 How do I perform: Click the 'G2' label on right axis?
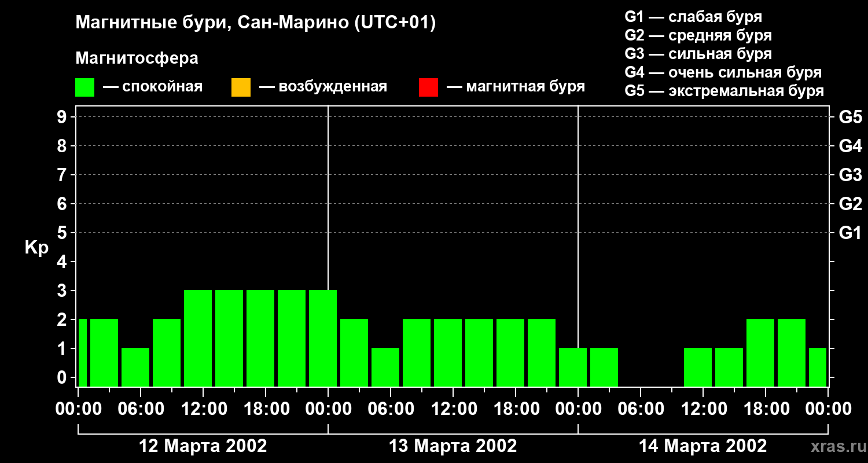pyautogui.click(x=850, y=204)
